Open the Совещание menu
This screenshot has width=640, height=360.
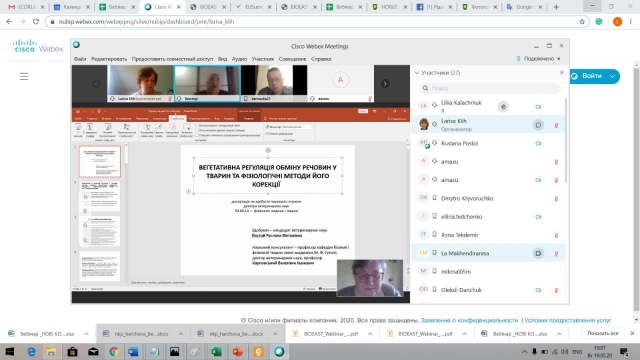pyautogui.click(x=292, y=59)
